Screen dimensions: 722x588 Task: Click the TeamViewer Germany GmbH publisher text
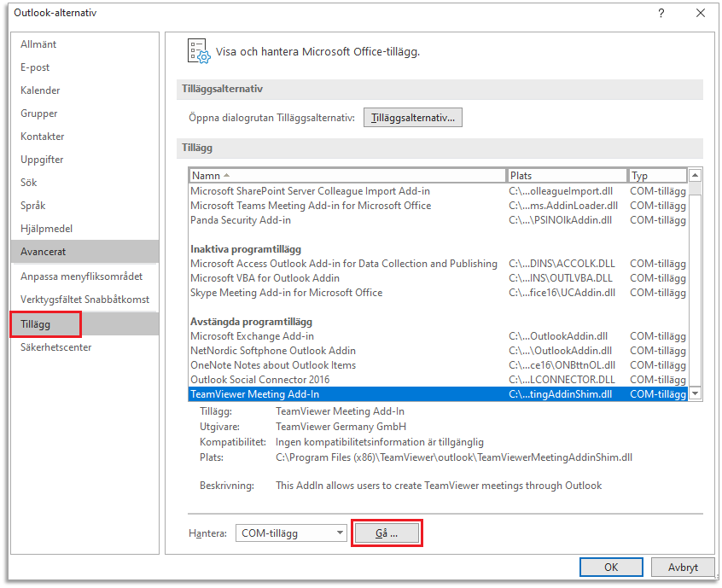pyautogui.click(x=341, y=427)
